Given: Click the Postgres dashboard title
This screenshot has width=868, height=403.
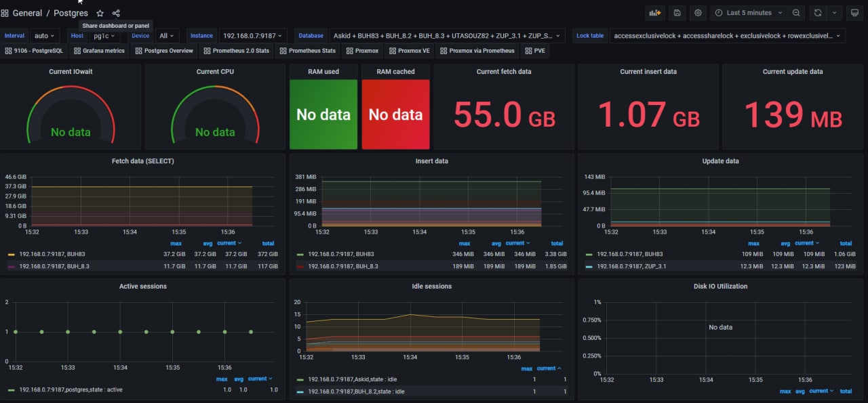Looking at the screenshot, I should coord(71,13).
